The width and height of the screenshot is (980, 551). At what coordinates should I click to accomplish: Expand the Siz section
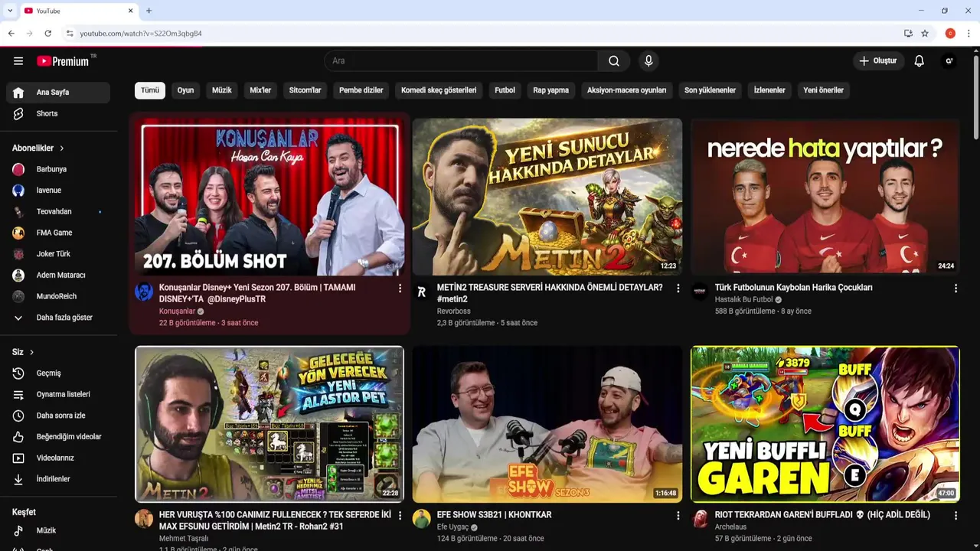click(24, 352)
